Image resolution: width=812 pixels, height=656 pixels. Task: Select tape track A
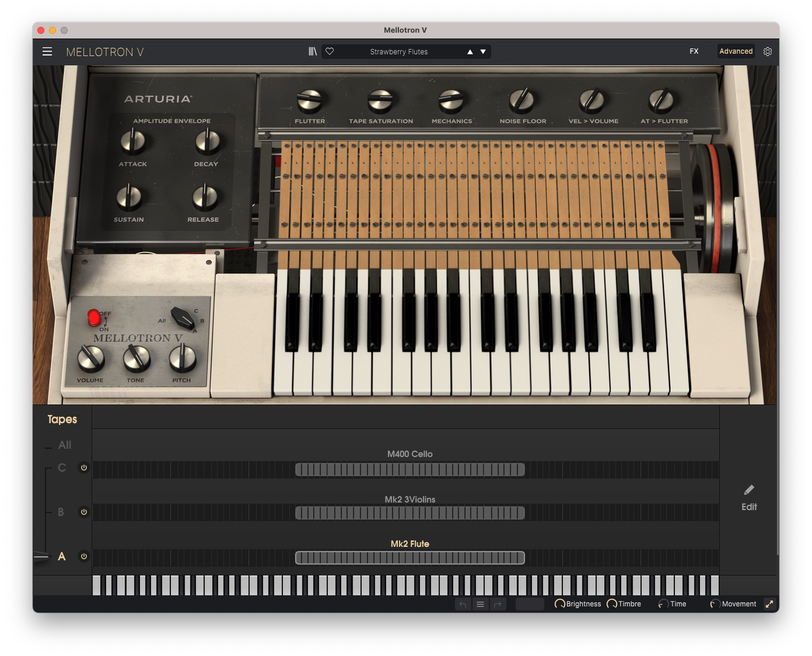pyautogui.click(x=62, y=556)
